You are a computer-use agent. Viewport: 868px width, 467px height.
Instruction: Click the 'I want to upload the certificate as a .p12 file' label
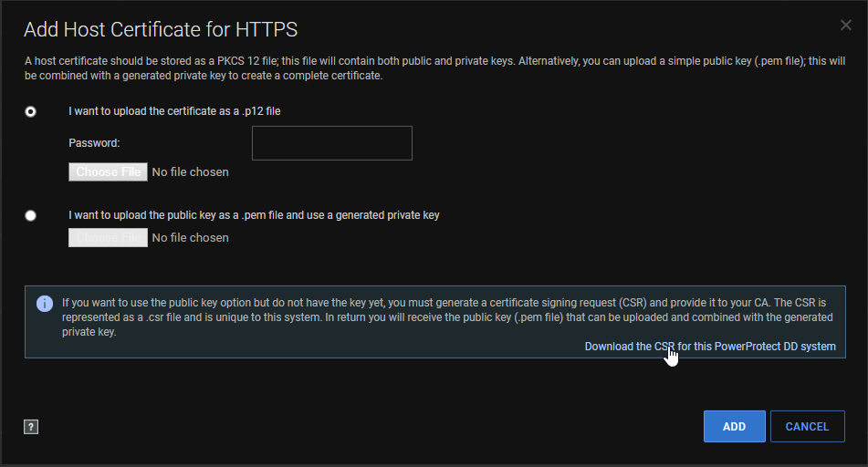coord(174,111)
